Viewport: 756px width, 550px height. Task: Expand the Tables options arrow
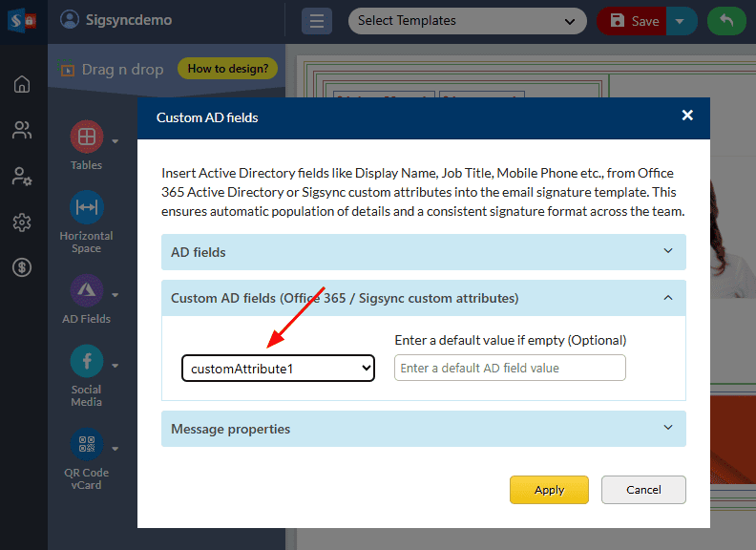[115, 141]
